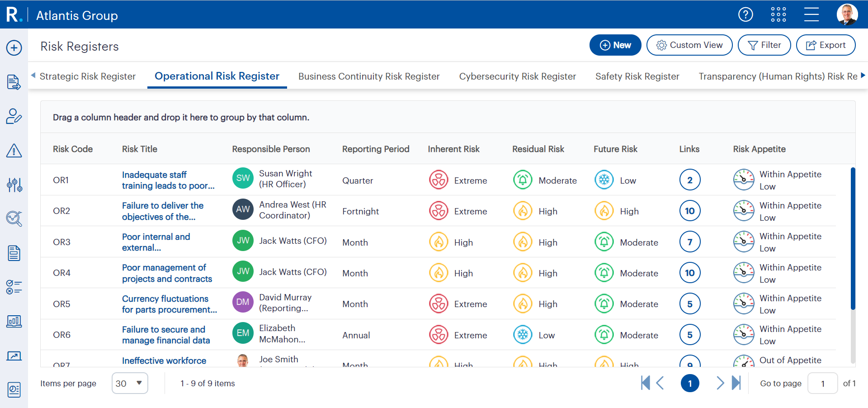Sort by Inherent Risk column header
Viewport: 868px width, 408px height.
[x=453, y=149]
